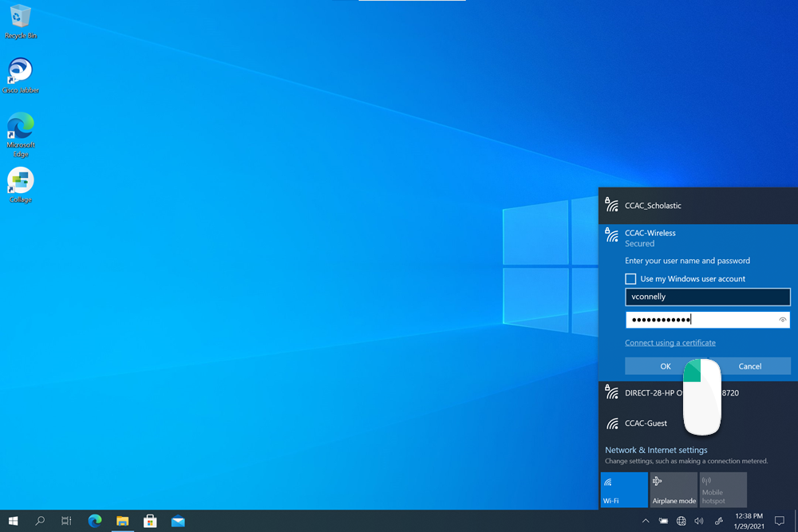Image resolution: width=798 pixels, height=532 pixels.
Task: Click 'Connect using a certificate' link
Action: click(x=670, y=343)
